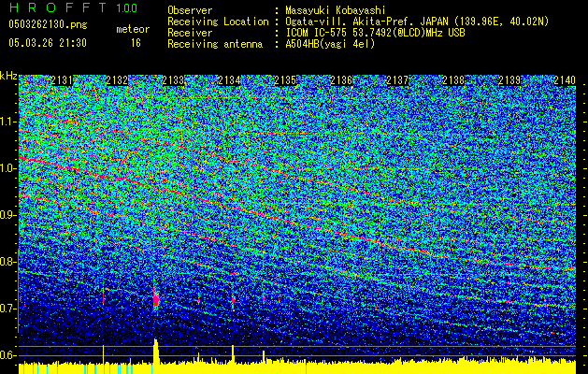This screenshot has height=374, width=588.
Task: Click the HROFFT 1.0.0 title text
Action: pyautogui.click(x=73, y=7)
